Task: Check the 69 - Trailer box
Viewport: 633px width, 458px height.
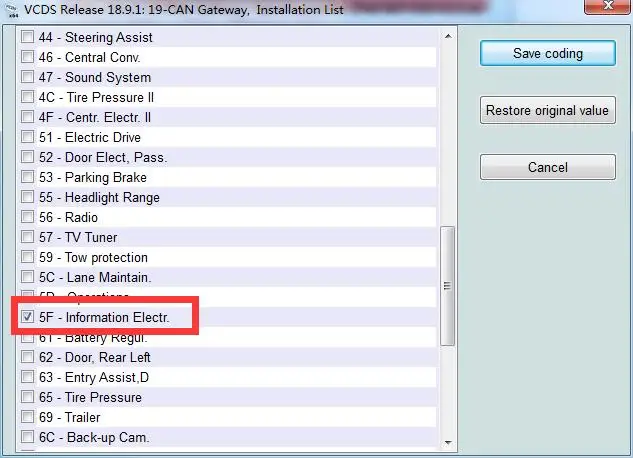Action: (27, 417)
